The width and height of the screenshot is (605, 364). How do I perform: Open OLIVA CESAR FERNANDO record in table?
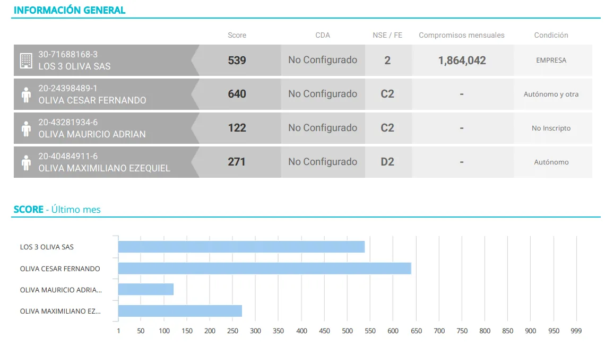[92, 100]
